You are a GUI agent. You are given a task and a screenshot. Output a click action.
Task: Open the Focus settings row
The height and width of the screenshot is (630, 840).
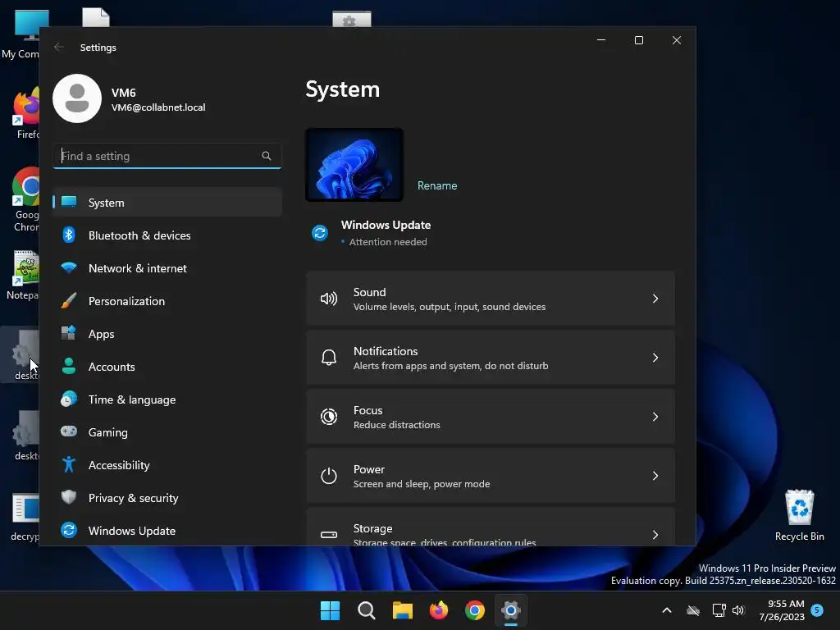[x=491, y=416]
